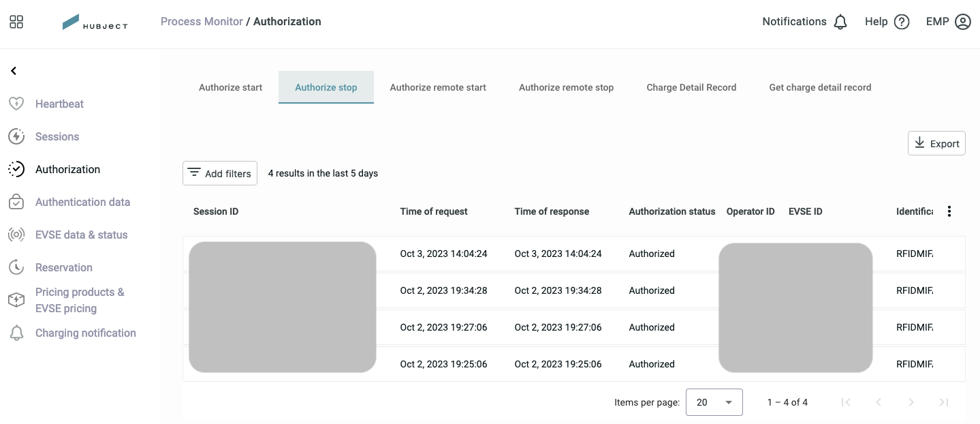Viewport: 980px width, 424px height.
Task: Open the table column options kebab menu
Action: coord(949,211)
